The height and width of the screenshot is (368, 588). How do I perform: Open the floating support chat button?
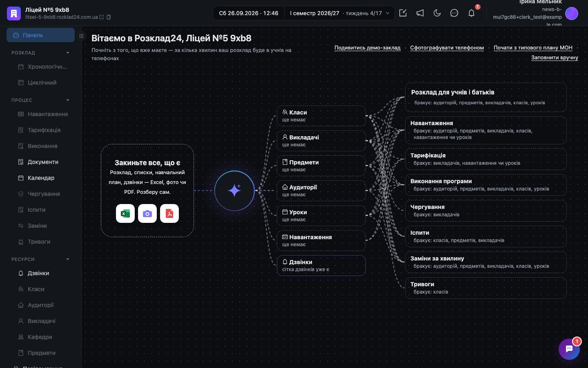[569, 349]
